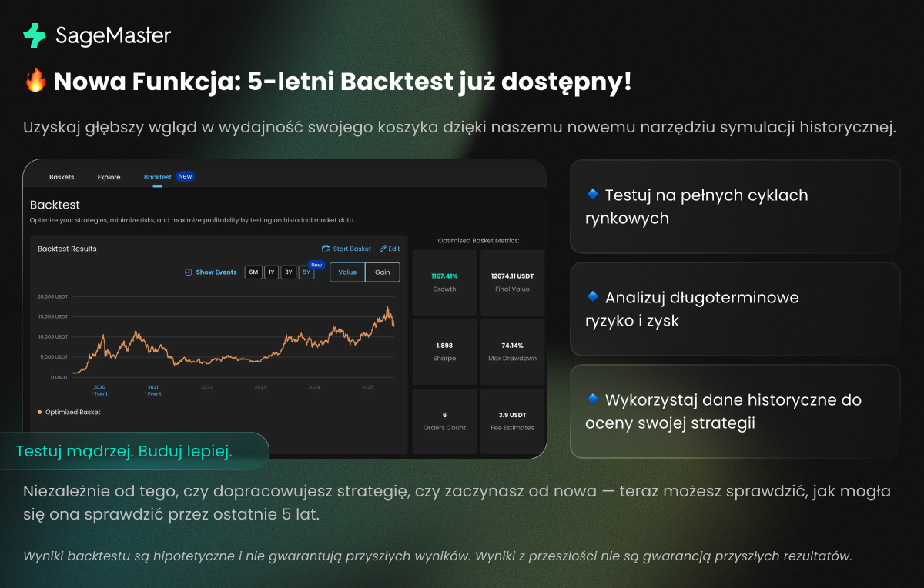Viewport: 924px width, 588px height.
Task: Click the orange Optimized Basket legend dot
Action: pyautogui.click(x=40, y=412)
